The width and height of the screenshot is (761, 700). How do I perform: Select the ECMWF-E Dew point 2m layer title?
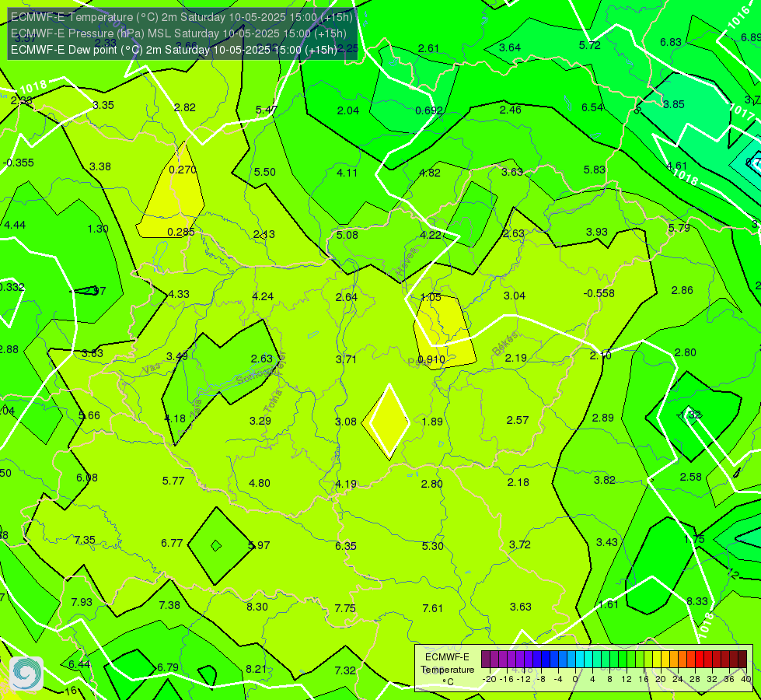(x=174, y=50)
